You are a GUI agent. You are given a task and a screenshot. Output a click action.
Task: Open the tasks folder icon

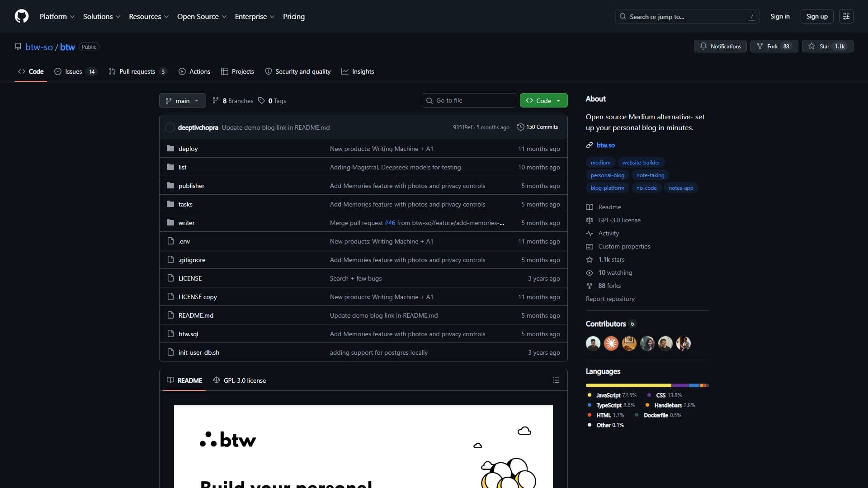[x=170, y=204]
